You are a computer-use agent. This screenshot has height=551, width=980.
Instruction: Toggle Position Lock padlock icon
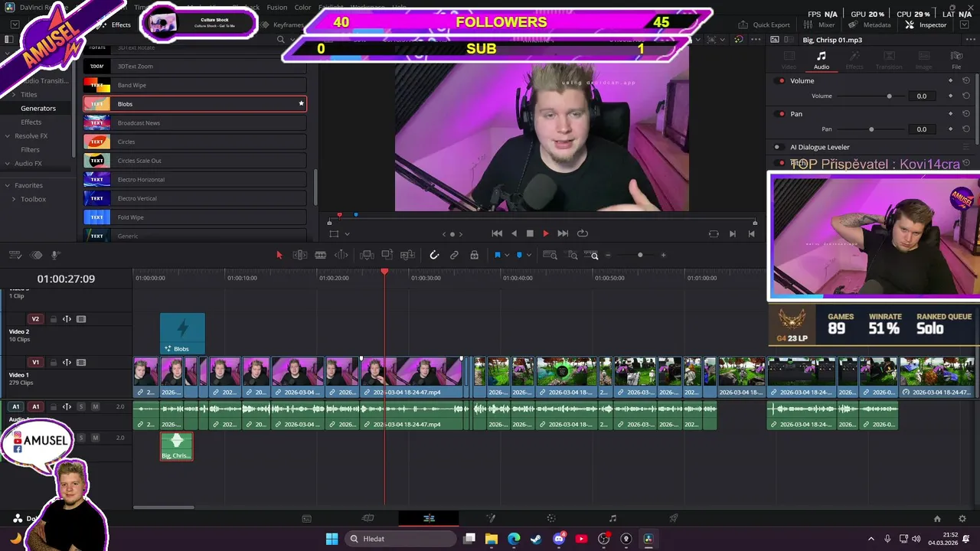coord(474,255)
